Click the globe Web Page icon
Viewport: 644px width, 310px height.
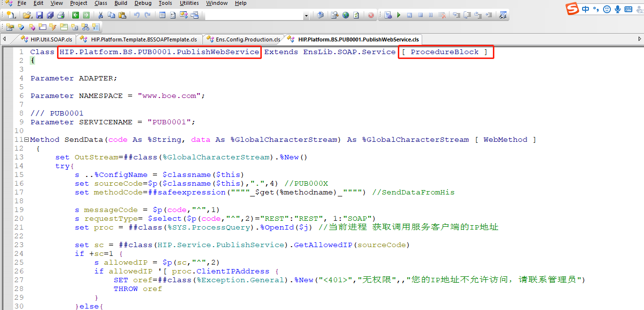pos(346,15)
